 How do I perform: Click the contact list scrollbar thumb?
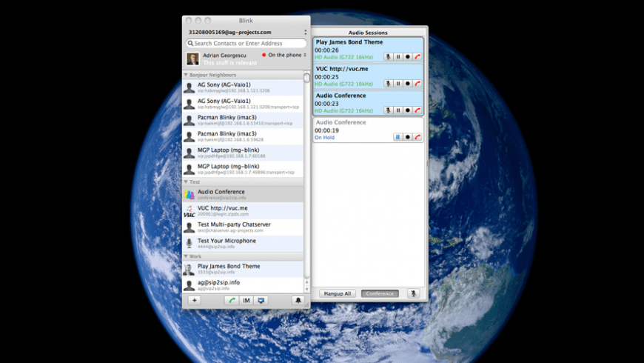(306, 77)
